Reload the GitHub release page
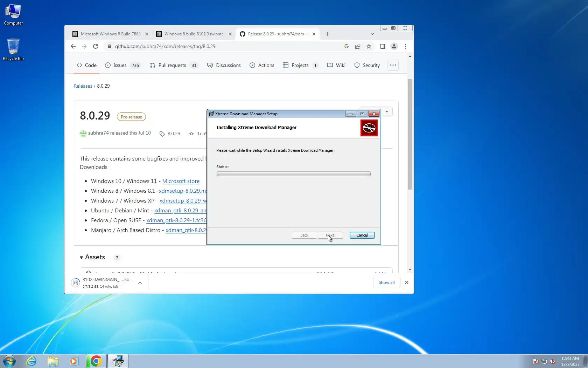 pyautogui.click(x=96, y=46)
